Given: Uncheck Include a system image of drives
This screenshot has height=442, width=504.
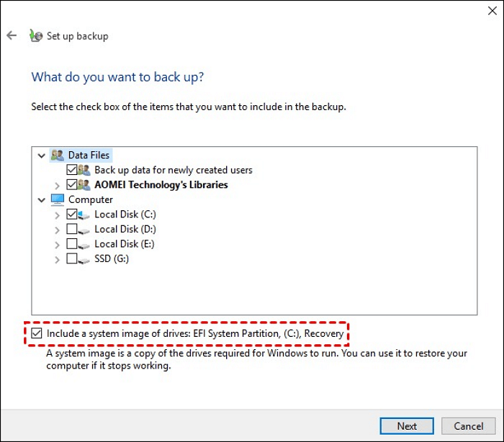Looking at the screenshot, I should [x=36, y=333].
